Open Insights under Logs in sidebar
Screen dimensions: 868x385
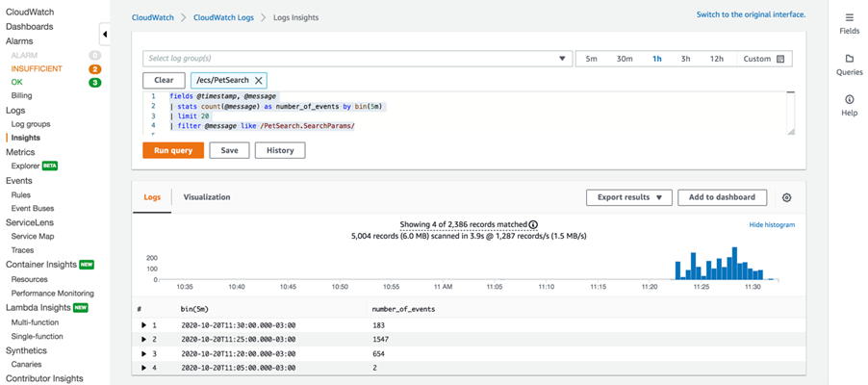coord(25,138)
